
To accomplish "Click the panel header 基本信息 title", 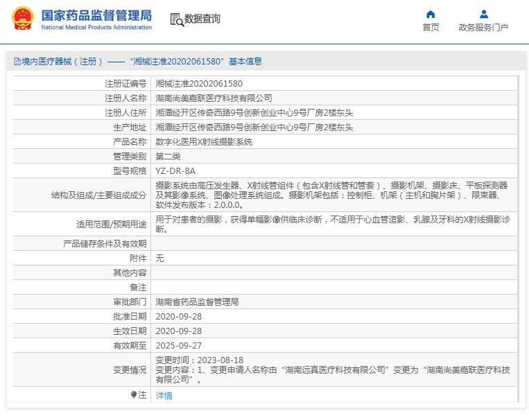I will 245,62.
